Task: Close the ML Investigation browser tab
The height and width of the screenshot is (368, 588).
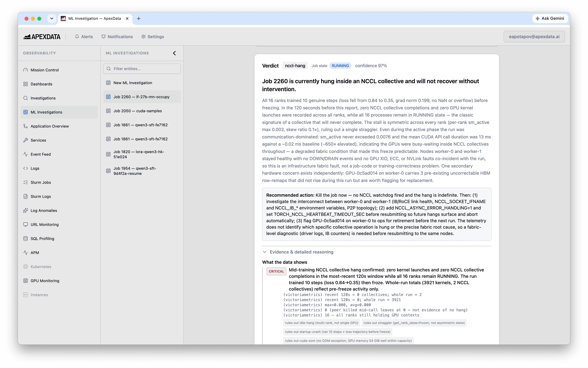Action: pyautogui.click(x=127, y=19)
